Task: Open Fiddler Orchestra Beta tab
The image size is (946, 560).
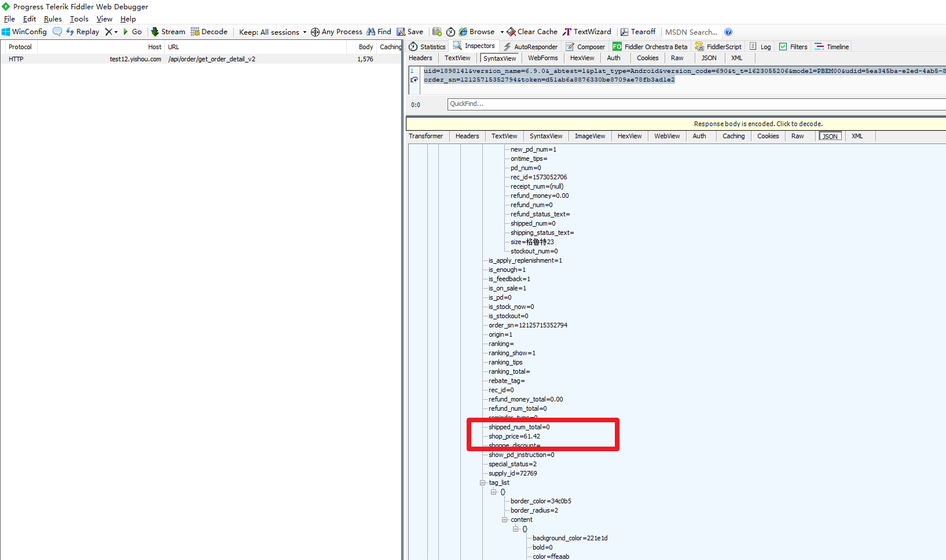Action: 650,47
